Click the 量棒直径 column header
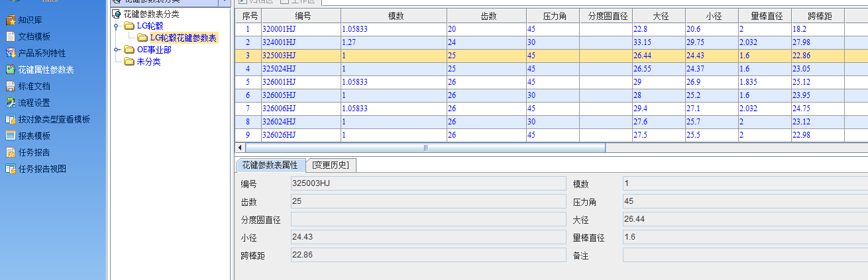Image resolution: width=868 pixels, height=280 pixels. coord(765,16)
